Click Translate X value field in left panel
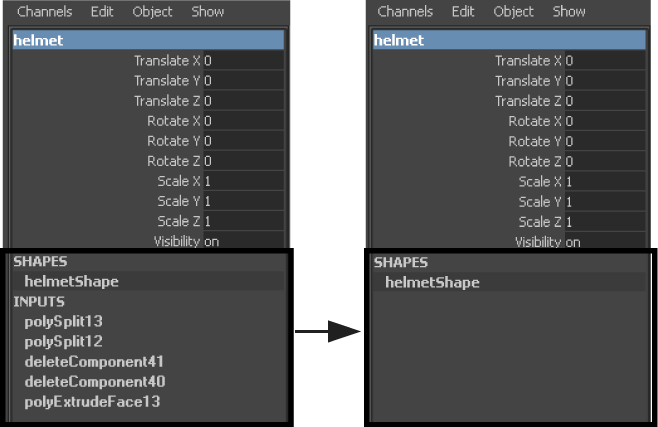The width and height of the screenshot is (658, 427). [x=242, y=61]
